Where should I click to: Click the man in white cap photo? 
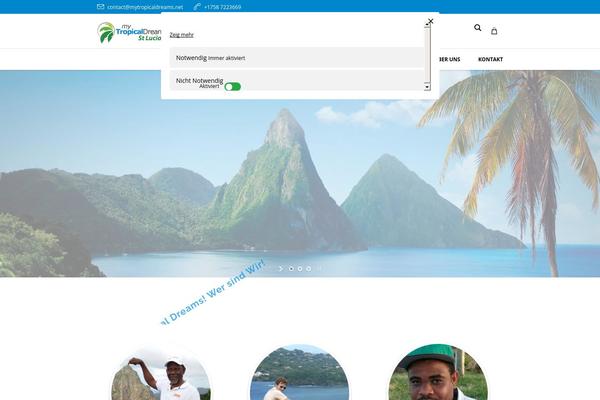pyautogui.click(x=161, y=373)
